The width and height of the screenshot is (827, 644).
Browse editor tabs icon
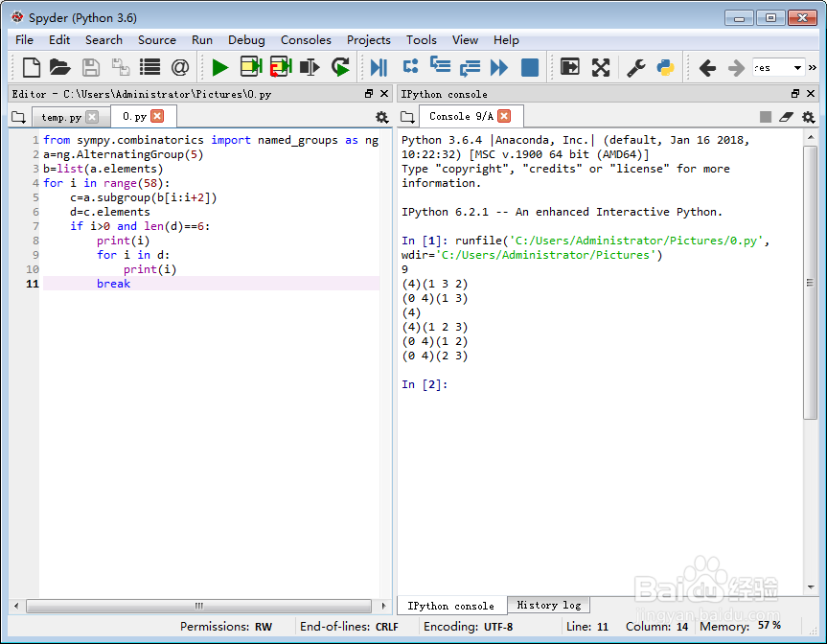pyautogui.click(x=18, y=117)
